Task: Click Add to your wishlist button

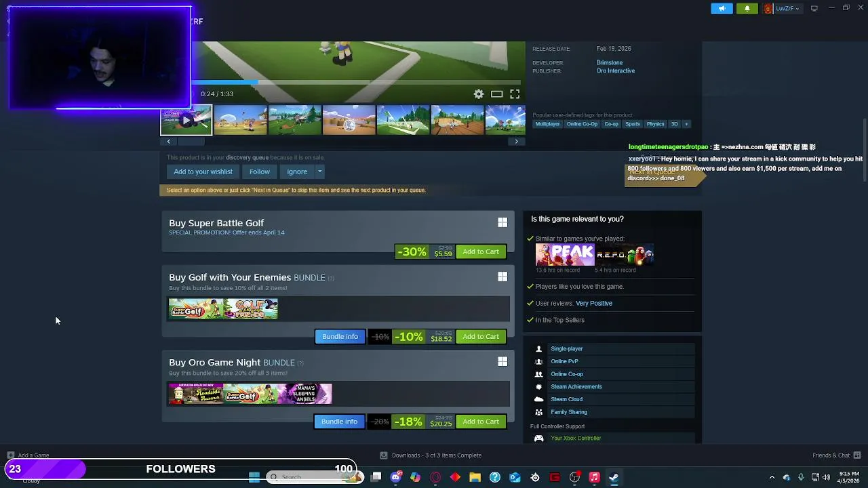Action: (x=203, y=171)
